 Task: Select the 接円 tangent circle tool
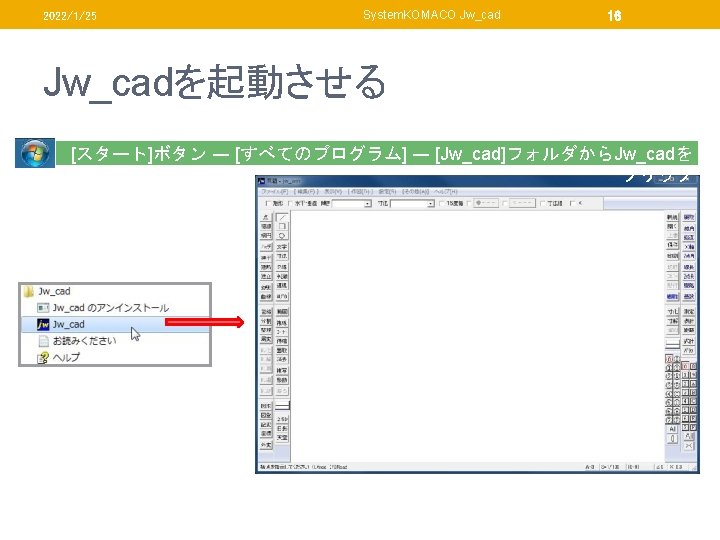click(x=266, y=236)
